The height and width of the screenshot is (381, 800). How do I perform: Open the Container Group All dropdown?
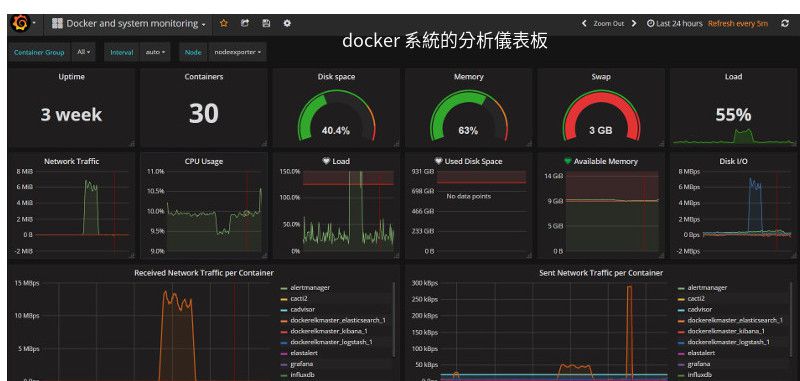point(83,52)
